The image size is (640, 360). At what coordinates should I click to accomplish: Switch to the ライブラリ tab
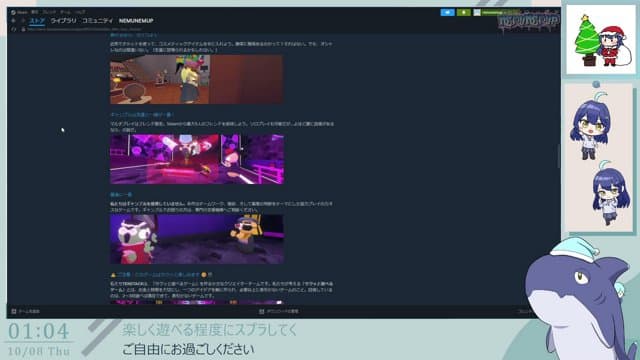pos(63,20)
